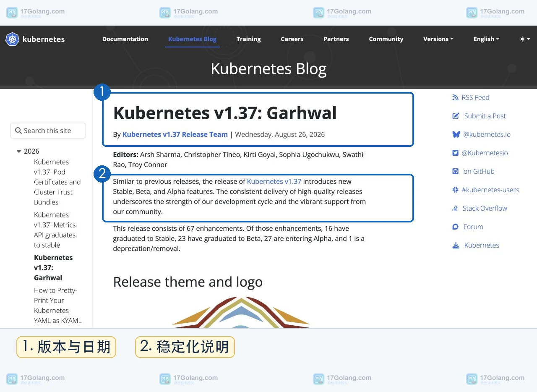Select the Kubernetes Blog nav tab
The image size is (537, 392).
pyautogui.click(x=192, y=39)
